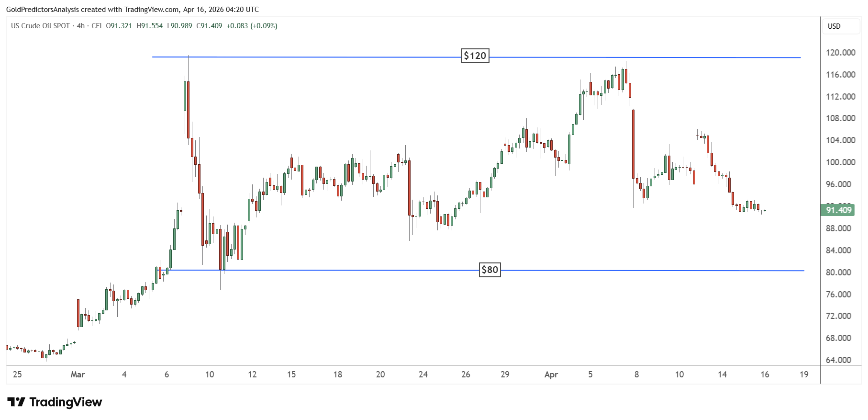The image size is (868, 420).
Task: Click the 25 date label on time axis
Action: [17, 375]
